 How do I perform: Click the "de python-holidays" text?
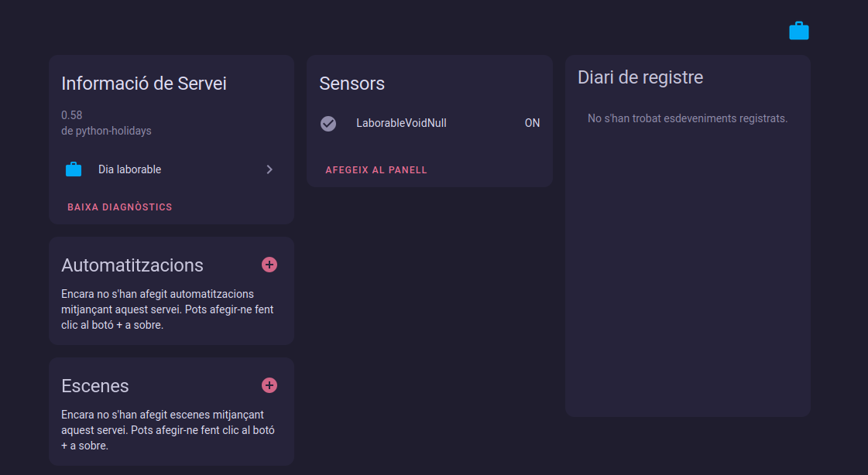(x=106, y=131)
